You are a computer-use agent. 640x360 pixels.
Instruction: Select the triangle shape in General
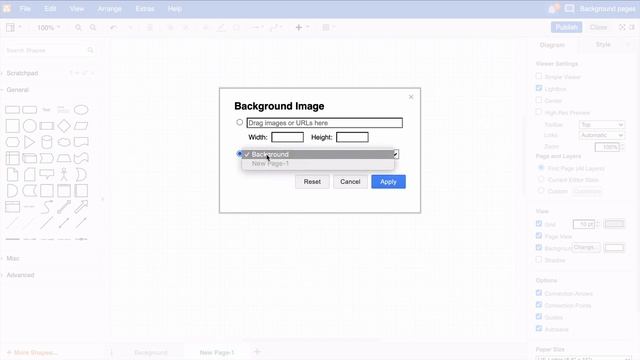[29, 142]
